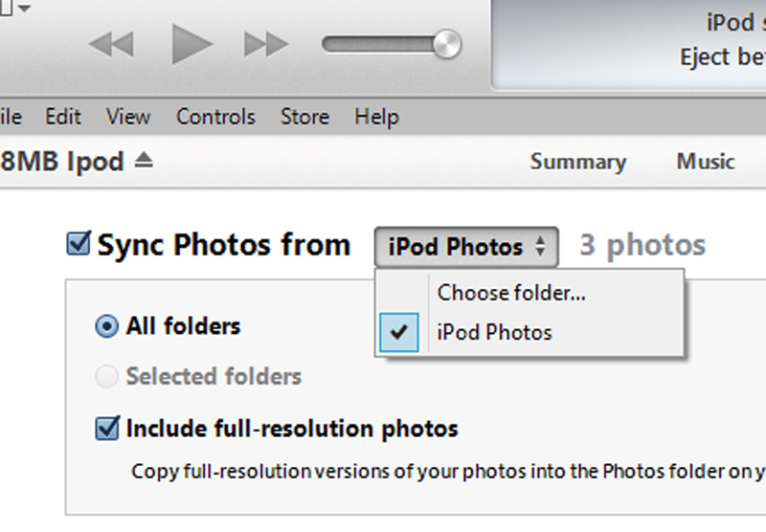The width and height of the screenshot is (766, 532).
Task: Toggle the Sync Photos from checkbox
Action: click(x=78, y=245)
